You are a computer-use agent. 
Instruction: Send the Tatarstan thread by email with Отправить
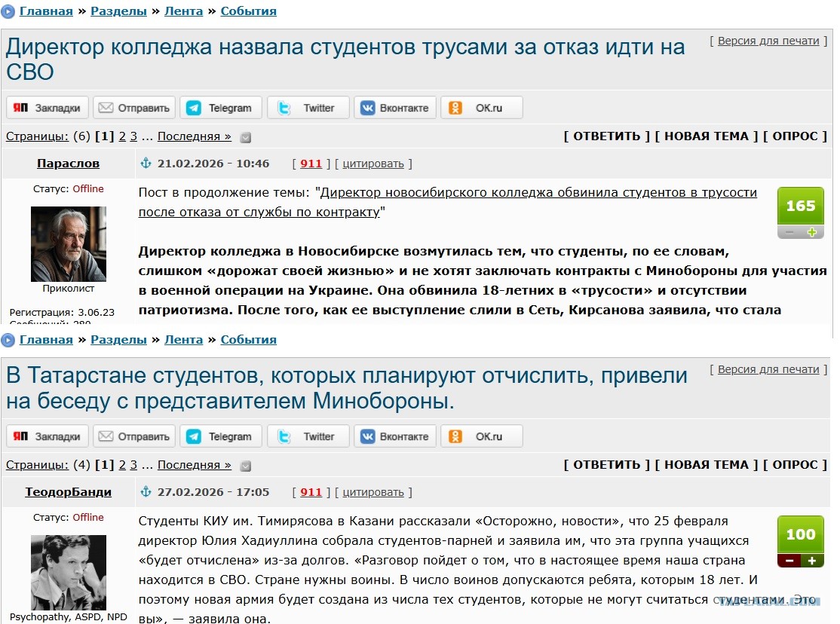[x=134, y=436]
